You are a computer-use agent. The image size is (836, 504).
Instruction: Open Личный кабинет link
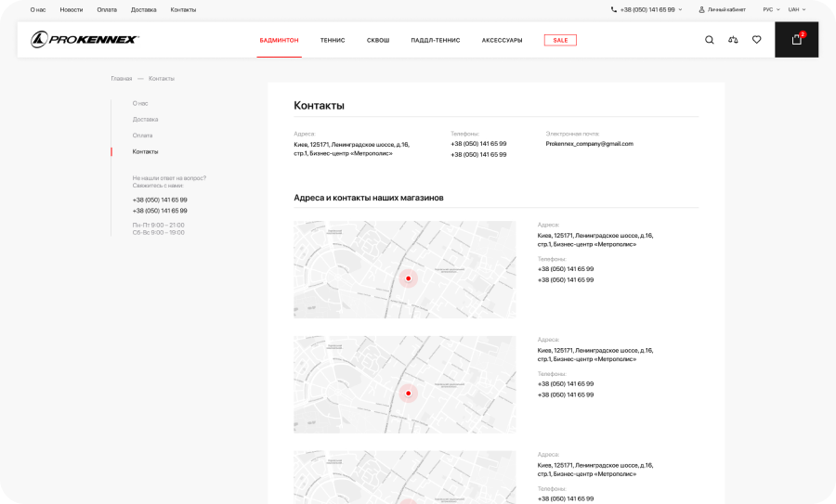pyautogui.click(x=726, y=9)
